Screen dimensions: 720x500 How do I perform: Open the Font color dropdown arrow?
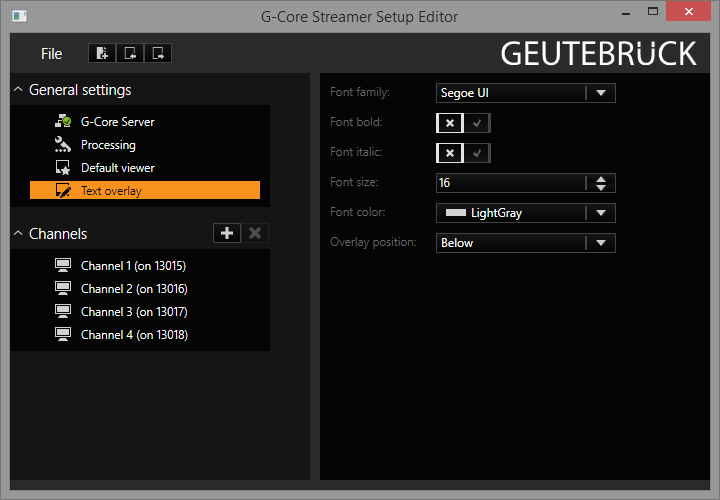pyautogui.click(x=601, y=213)
